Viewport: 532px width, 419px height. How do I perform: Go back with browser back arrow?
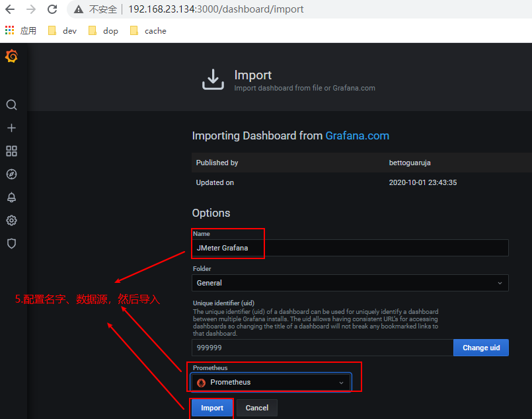pyautogui.click(x=10, y=9)
